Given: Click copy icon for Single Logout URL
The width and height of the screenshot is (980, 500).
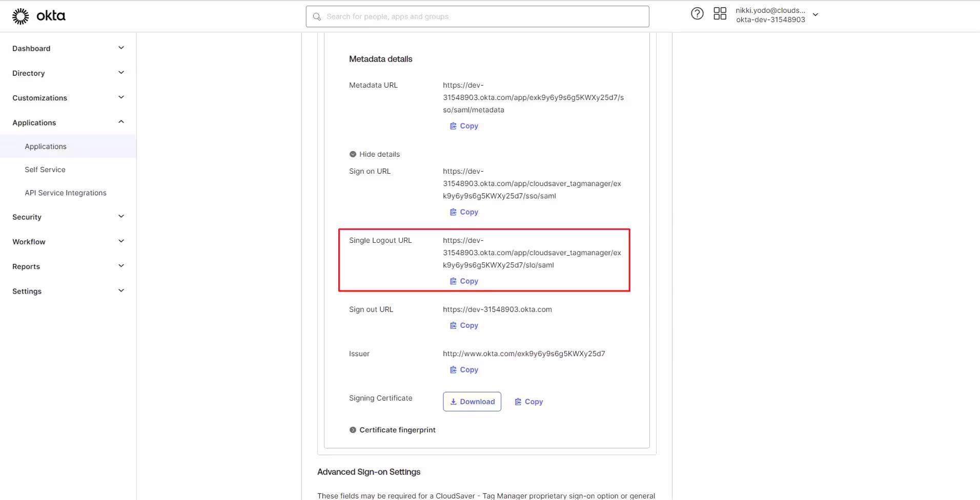Looking at the screenshot, I should (x=453, y=281).
